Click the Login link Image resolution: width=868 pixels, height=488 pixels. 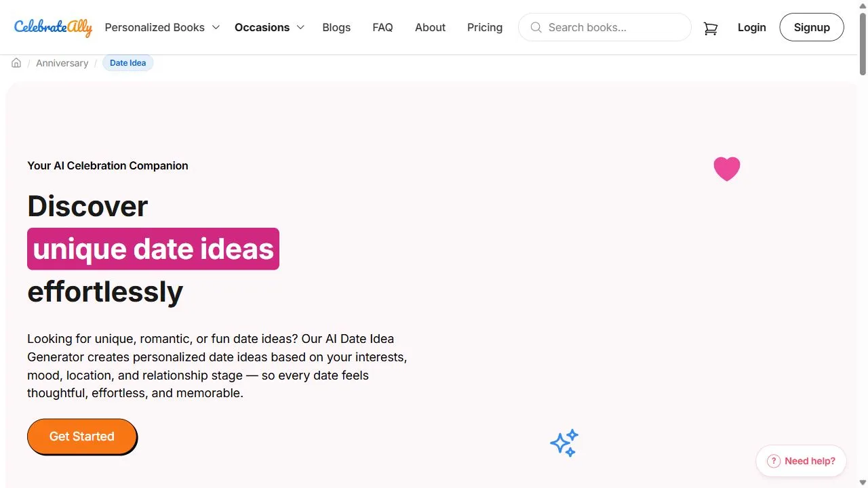[x=751, y=28]
